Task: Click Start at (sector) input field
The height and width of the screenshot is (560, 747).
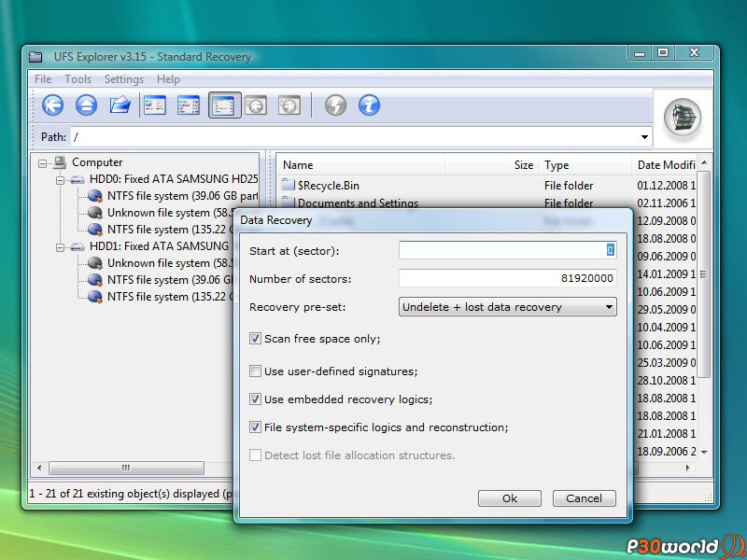Action: (x=507, y=250)
